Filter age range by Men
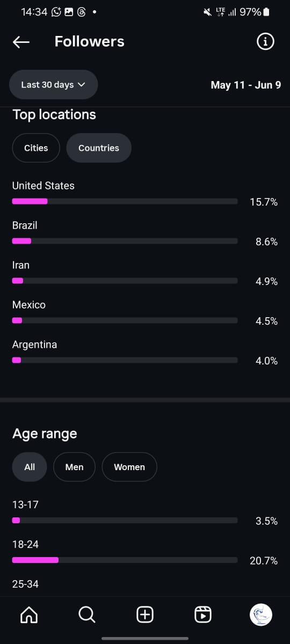Screen dimensions: 290x644 point(74,467)
